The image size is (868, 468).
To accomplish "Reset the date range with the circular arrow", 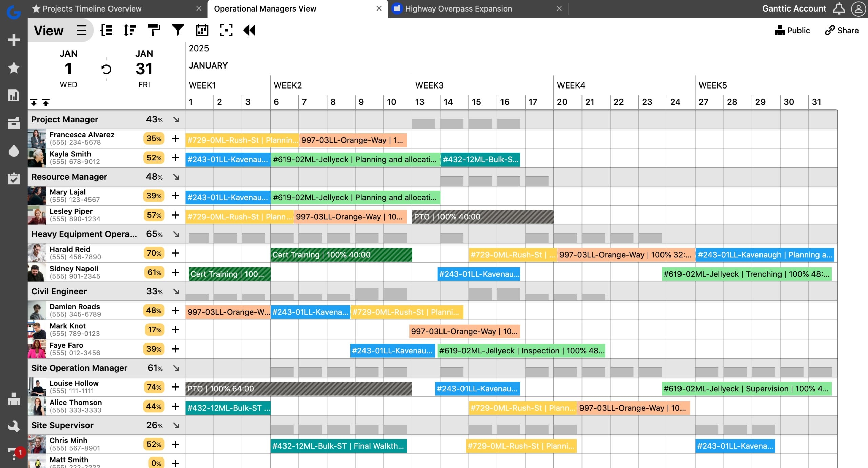I will (x=106, y=69).
